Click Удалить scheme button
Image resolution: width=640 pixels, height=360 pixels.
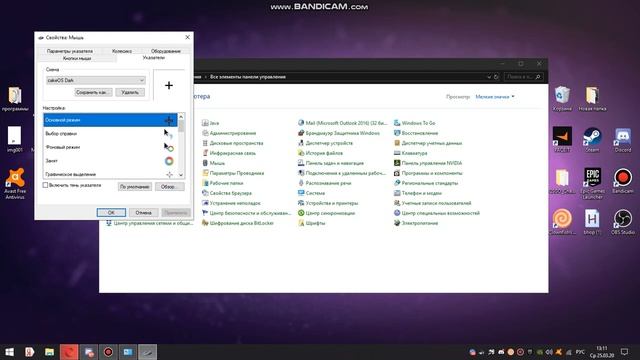[x=130, y=92]
